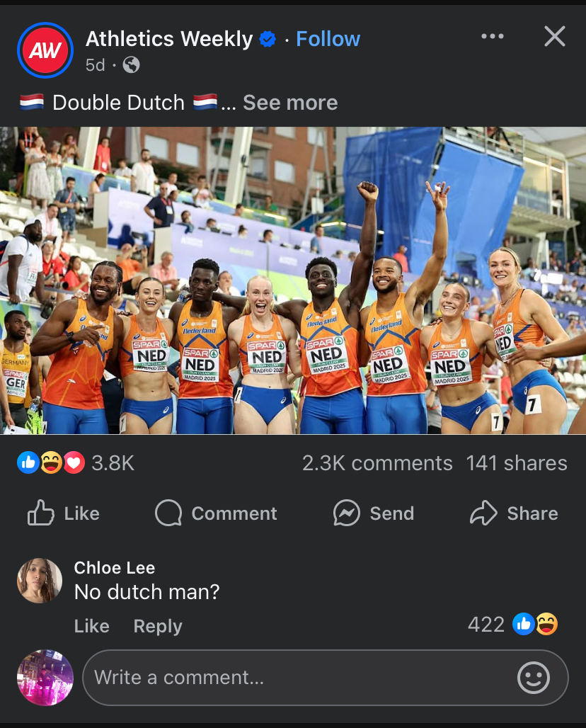Image resolution: width=586 pixels, height=728 pixels.
Task: Like the post with thumbs-up button
Action: [x=64, y=513]
